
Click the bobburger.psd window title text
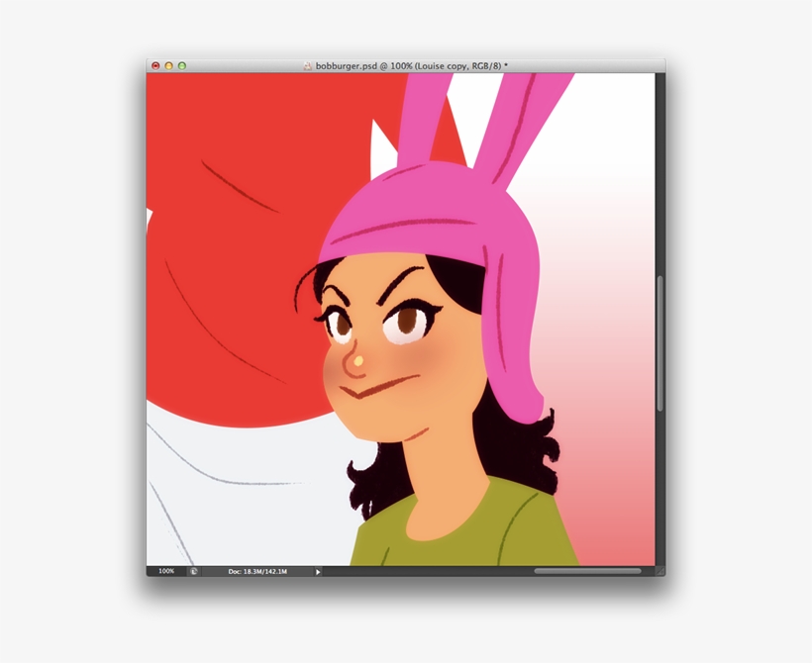pyautogui.click(x=411, y=65)
